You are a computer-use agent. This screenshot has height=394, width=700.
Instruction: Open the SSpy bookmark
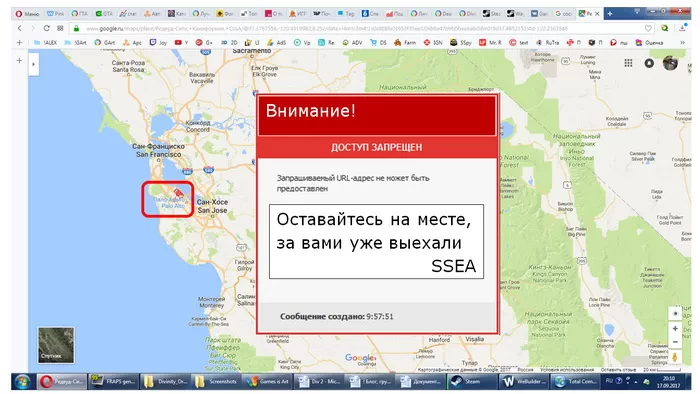click(x=461, y=43)
